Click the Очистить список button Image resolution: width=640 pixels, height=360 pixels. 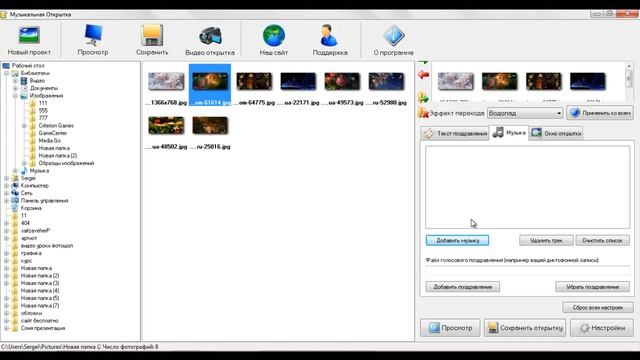click(x=602, y=240)
